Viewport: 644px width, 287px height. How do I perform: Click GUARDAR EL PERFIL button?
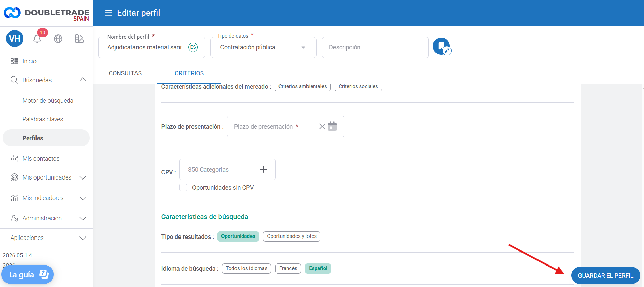605,275
